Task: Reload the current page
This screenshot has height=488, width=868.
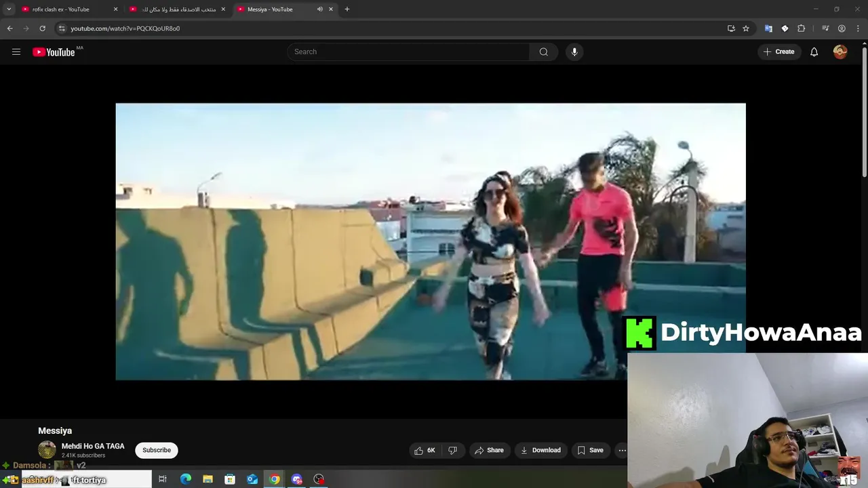Action: tap(42, 28)
